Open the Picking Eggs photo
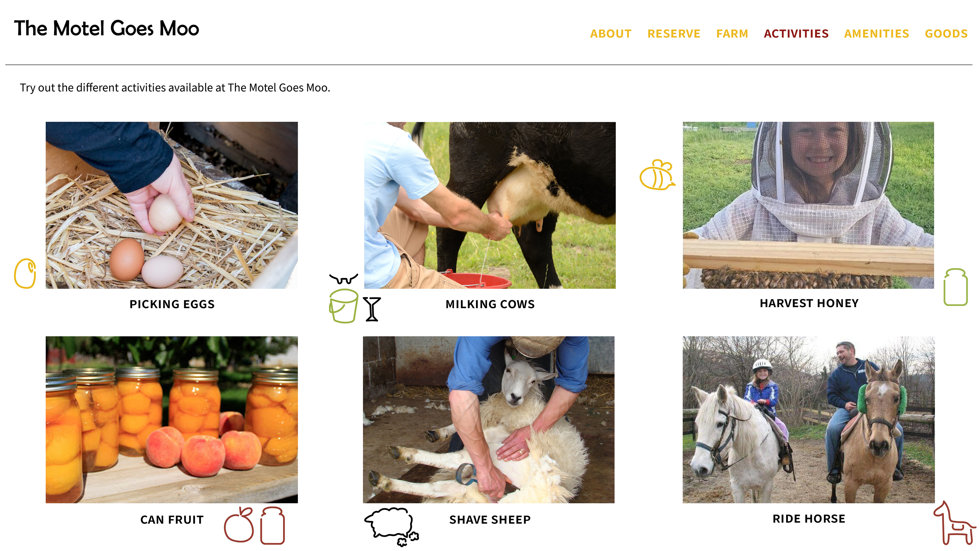The width and height of the screenshot is (980, 551). pos(171,205)
